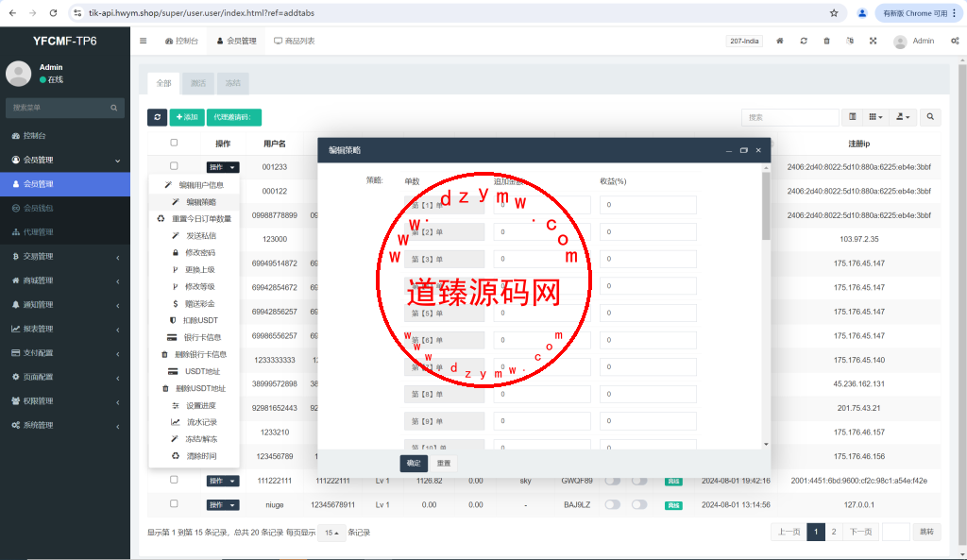Go to page 2 of the table
Image resolution: width=967 pixels, height=560 pixels.
click(834, 532)
